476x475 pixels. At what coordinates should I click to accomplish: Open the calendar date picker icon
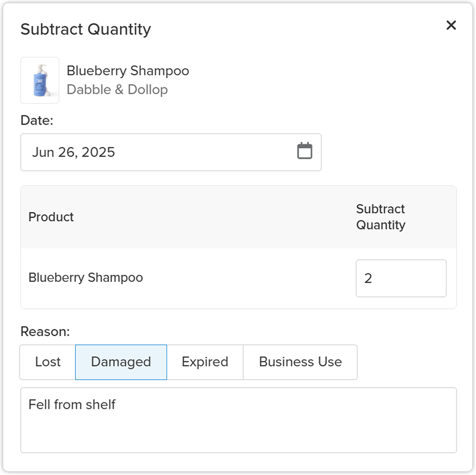[304, 151]
